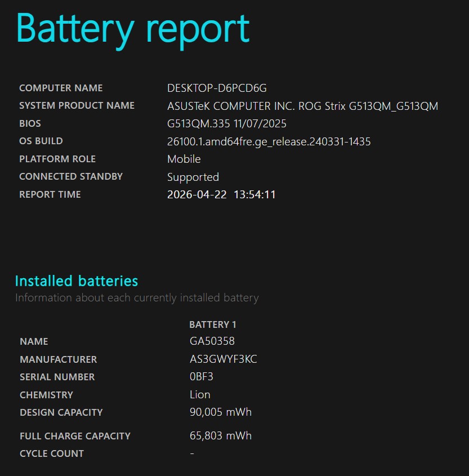The width and height of the screenshot is (469, 476).
Task: Click the manufacturer value AS3GWYF3KC
Action: pyautogui.click(x=224, y=359)
